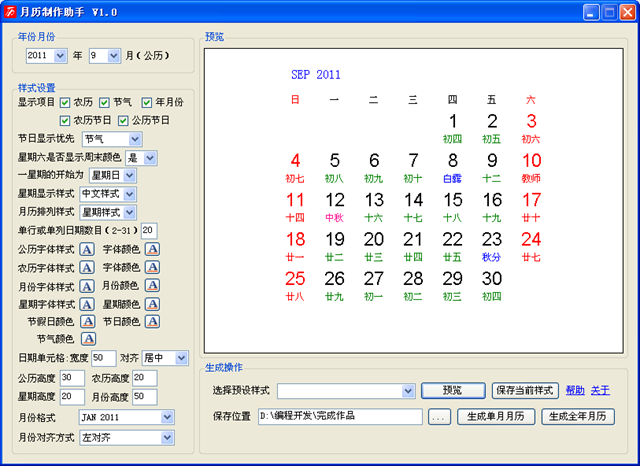Click the 日 weekday header in preview
Viewport: 640px width, 466px height.
pos(295,100)
